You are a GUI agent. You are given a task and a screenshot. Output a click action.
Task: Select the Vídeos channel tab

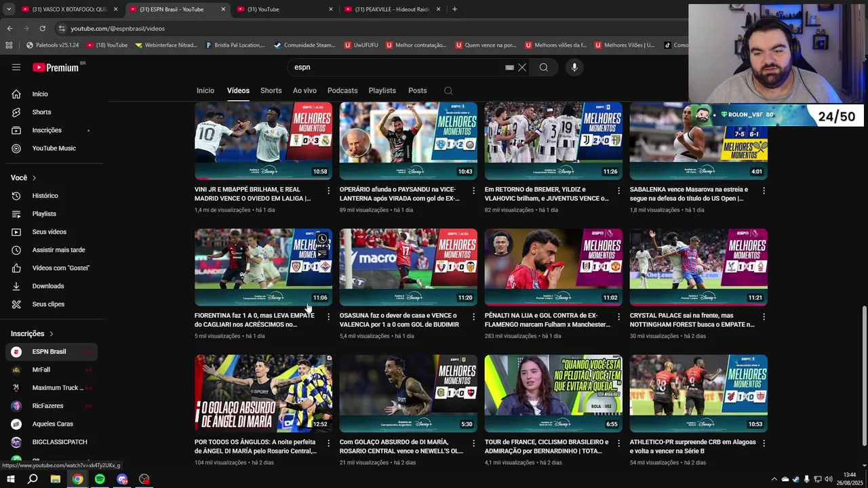tap(238, 91)
